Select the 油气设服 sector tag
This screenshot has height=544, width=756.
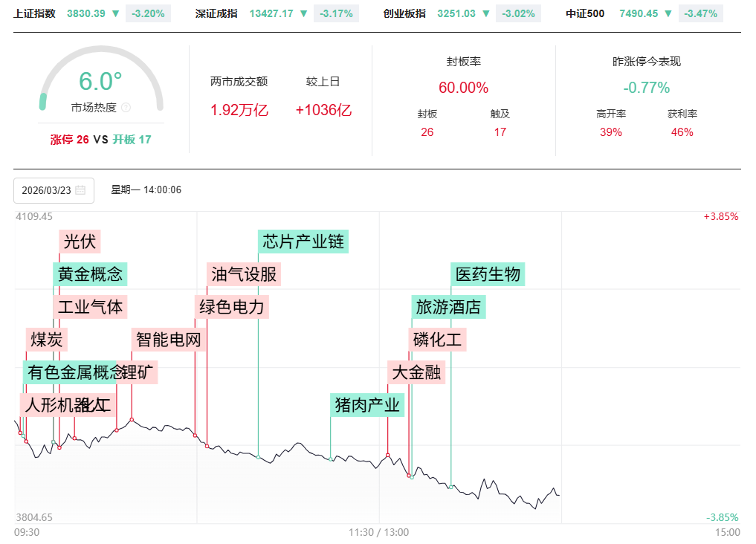pos(244,274)
